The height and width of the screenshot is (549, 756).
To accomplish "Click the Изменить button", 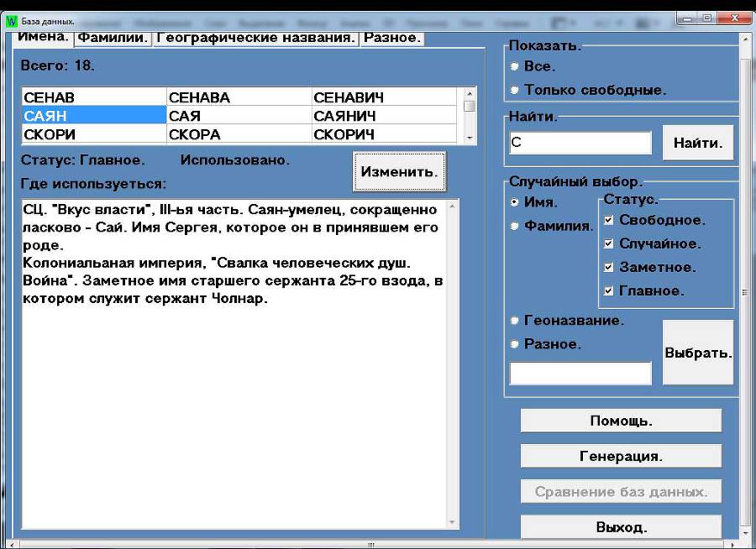I will coord(399,171).
